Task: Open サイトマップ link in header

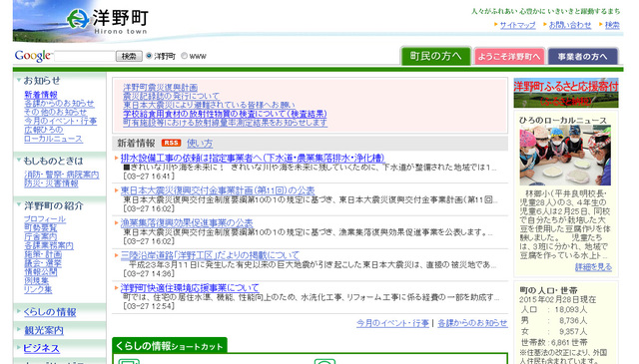Action: 517,25
